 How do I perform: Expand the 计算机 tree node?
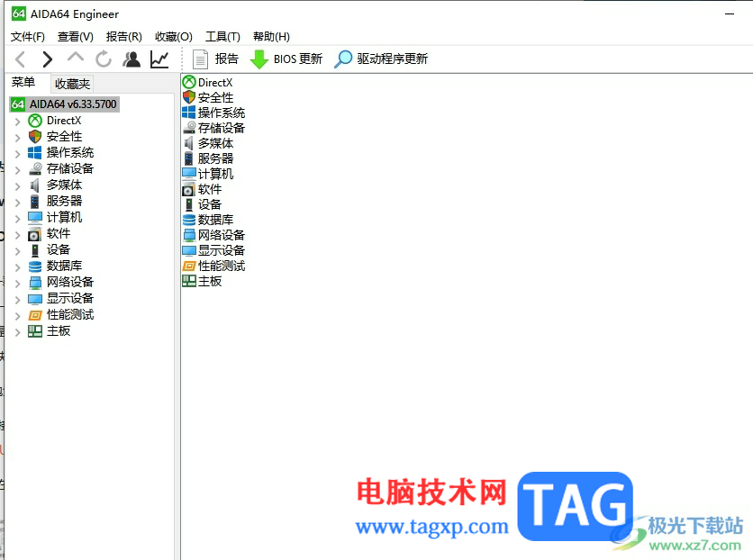point(18,219)
